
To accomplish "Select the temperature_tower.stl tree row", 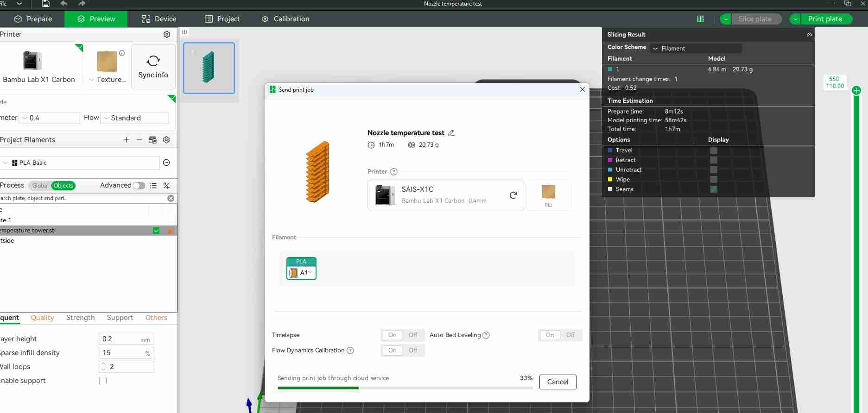I will (88, 231).
